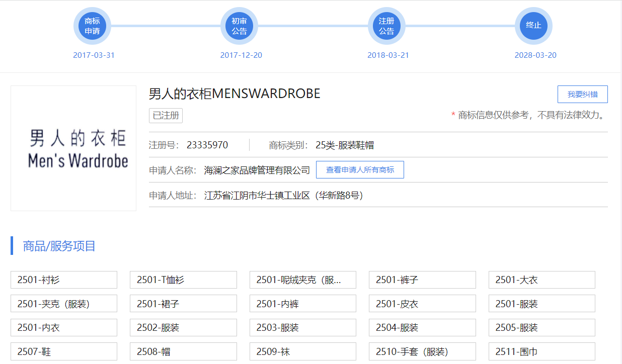Select the 2501-裤子 item tag
This screenshot has height=364, width=622.
click(x=422, y=280)
